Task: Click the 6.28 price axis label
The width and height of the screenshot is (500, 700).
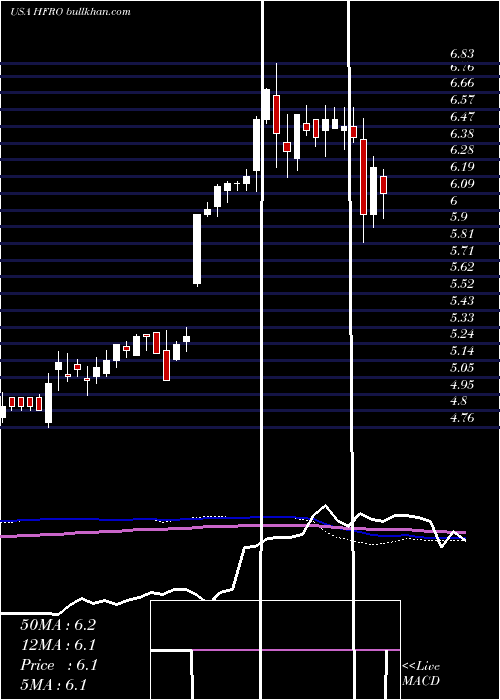Action: pos(462,150)
